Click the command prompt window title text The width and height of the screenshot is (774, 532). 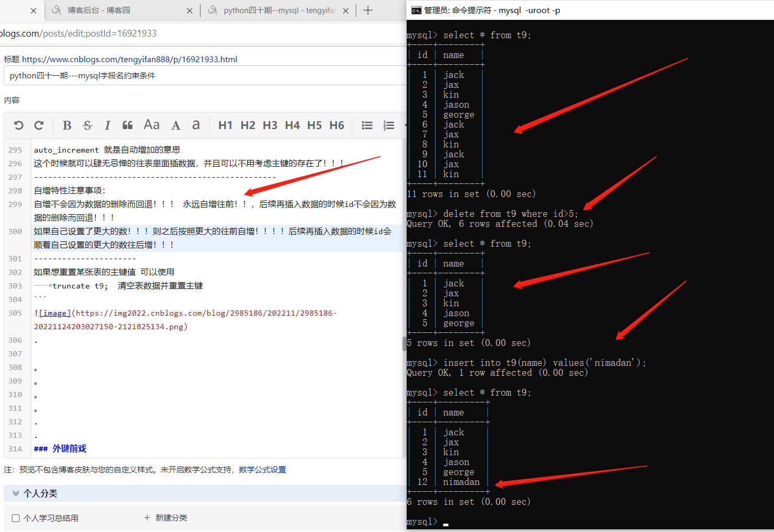pyautogui.click(x=492, y=10)
